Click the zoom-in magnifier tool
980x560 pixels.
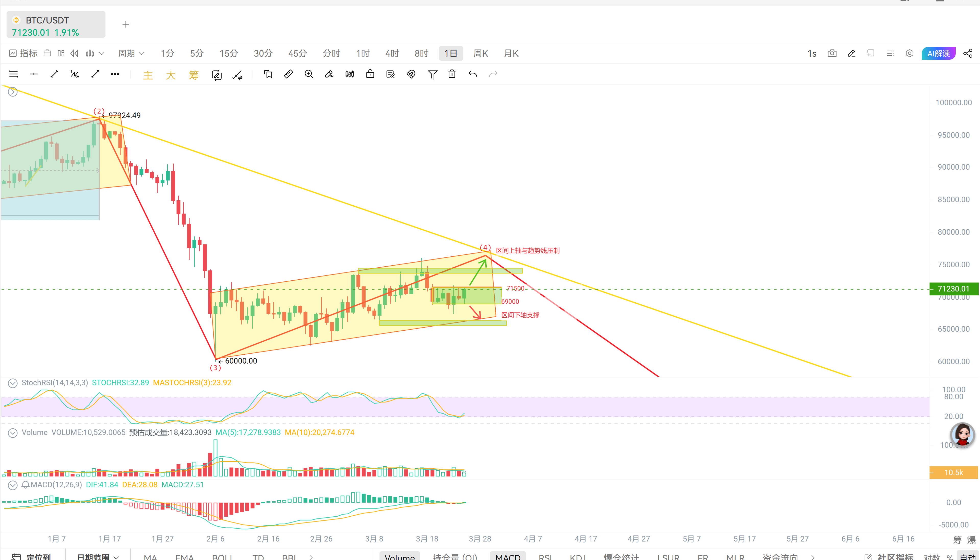point(309,74)
